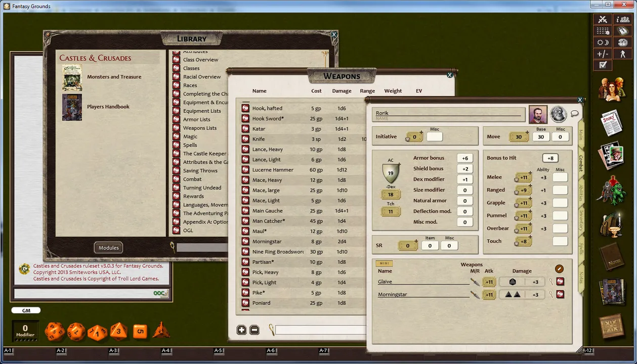The height and width of the screenshot is (364, 637).
Task: Open the Options checkmark icon
Action: (x=603, y=65)
